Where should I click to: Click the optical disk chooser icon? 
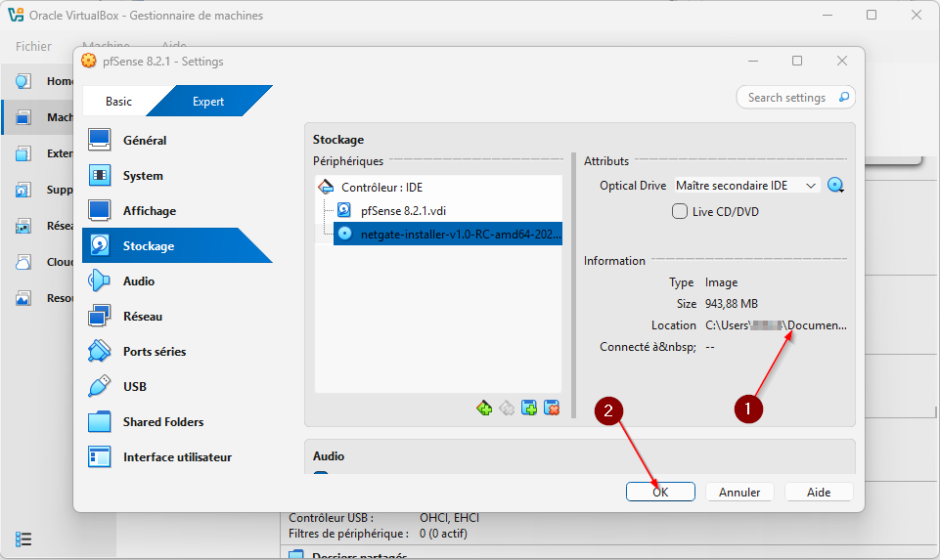coord(835,186)
